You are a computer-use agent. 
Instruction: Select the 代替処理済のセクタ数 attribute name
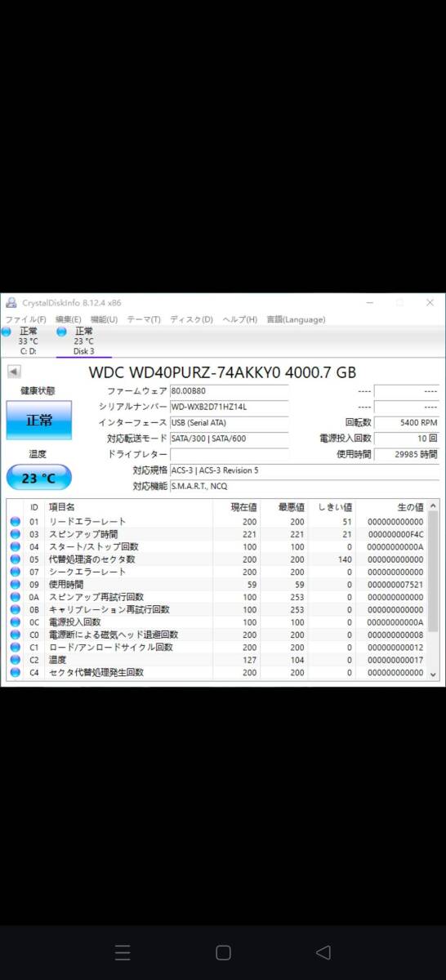(92, 559)
